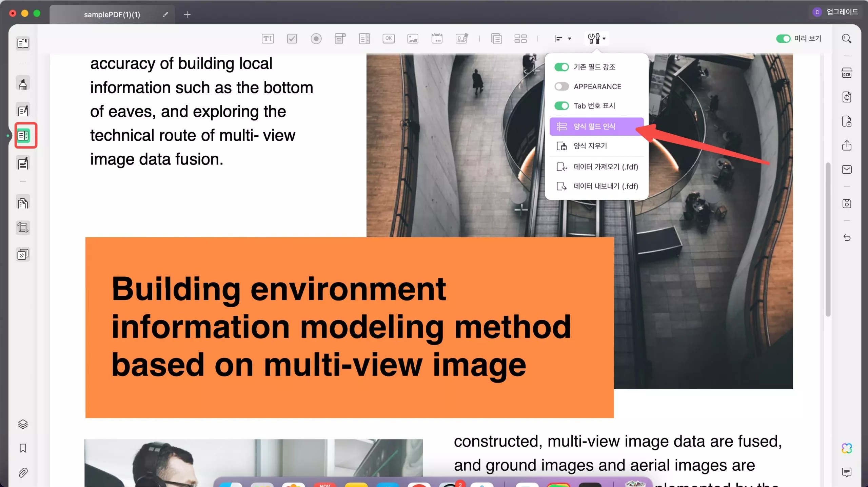Viewport: 868px width, 487px height.
Task: Rename tab with pencil icon
Action: pyautogui.click(x=165, y=15)
